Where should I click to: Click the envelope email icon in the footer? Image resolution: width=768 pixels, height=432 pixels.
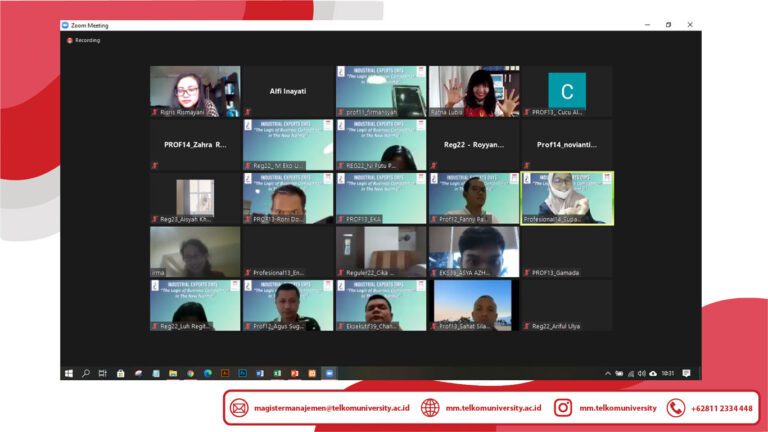click(239, 408)
